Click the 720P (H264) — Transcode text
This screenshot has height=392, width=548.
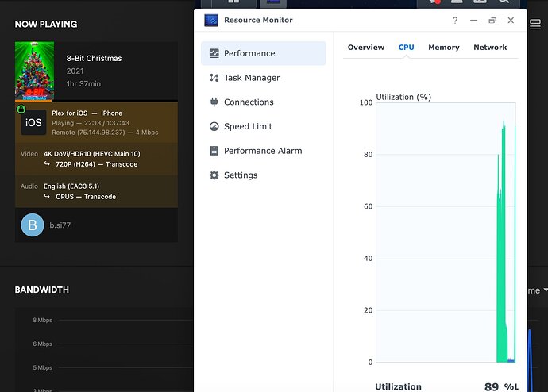pos(96,164)
